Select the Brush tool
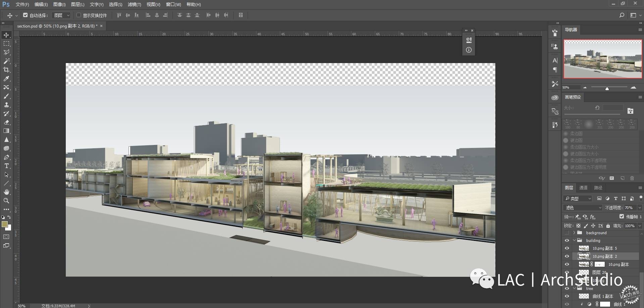Image resolution: width=644 pixels, height=308 pixels. 6,96
